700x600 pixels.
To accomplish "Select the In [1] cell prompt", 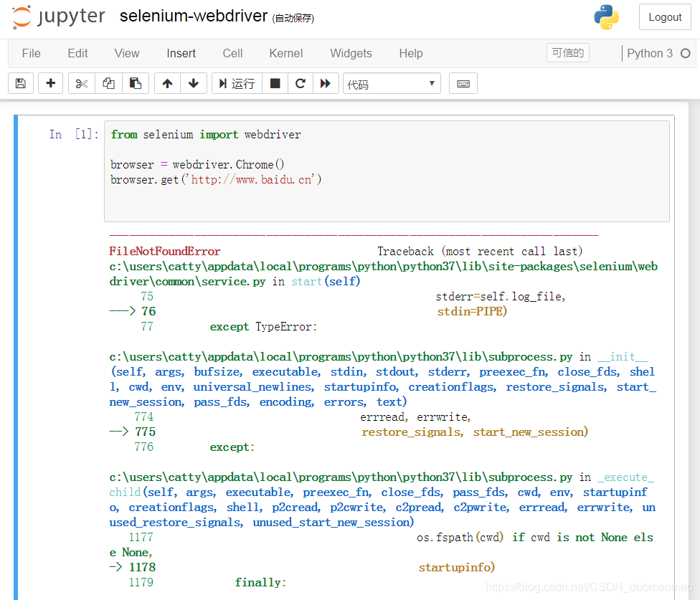I will click(x=74, y=134).
